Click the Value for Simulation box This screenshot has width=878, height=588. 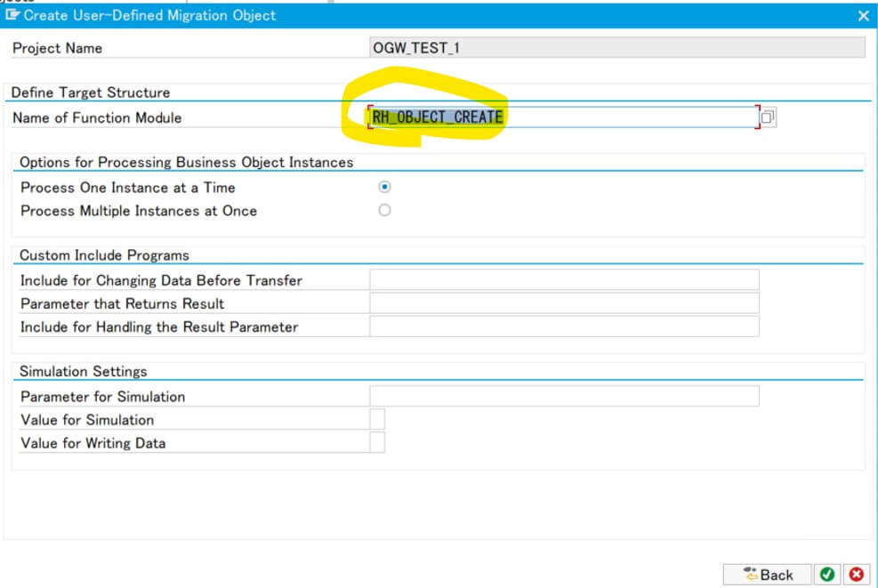pos(377,420)
